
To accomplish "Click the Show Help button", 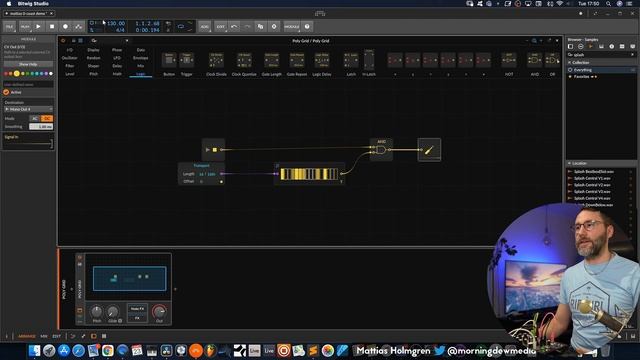I will (28, 64).
